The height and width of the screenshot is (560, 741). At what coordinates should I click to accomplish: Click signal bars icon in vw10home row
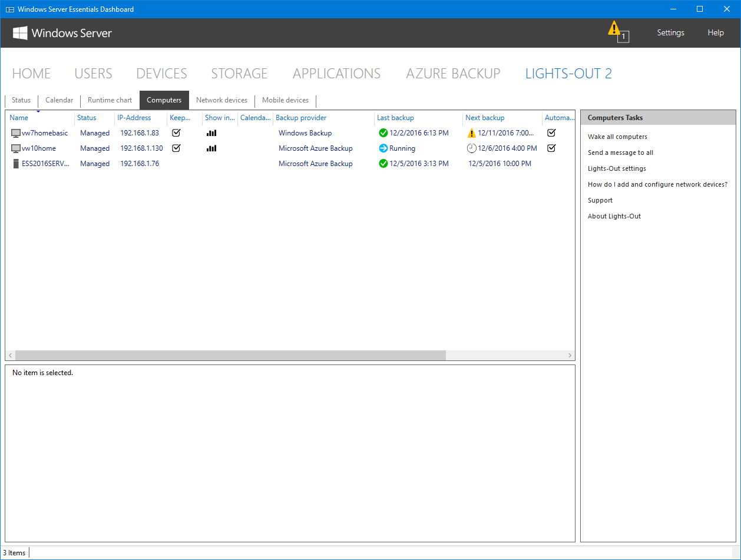(211, 148)
